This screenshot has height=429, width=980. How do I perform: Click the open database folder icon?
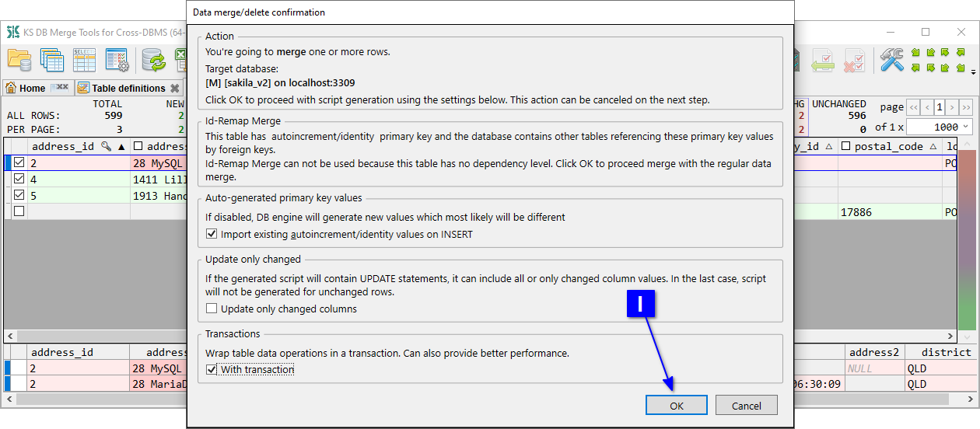tap(19, 59)
